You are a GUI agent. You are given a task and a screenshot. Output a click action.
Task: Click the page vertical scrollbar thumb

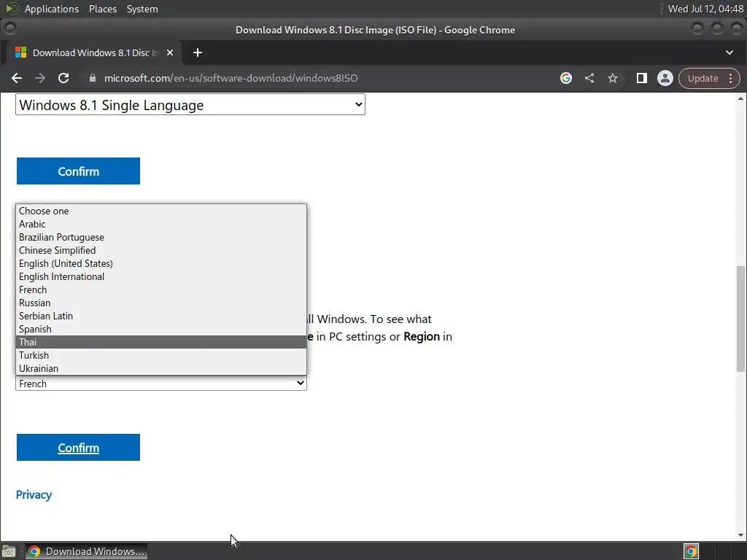click(x=740, y=319)
